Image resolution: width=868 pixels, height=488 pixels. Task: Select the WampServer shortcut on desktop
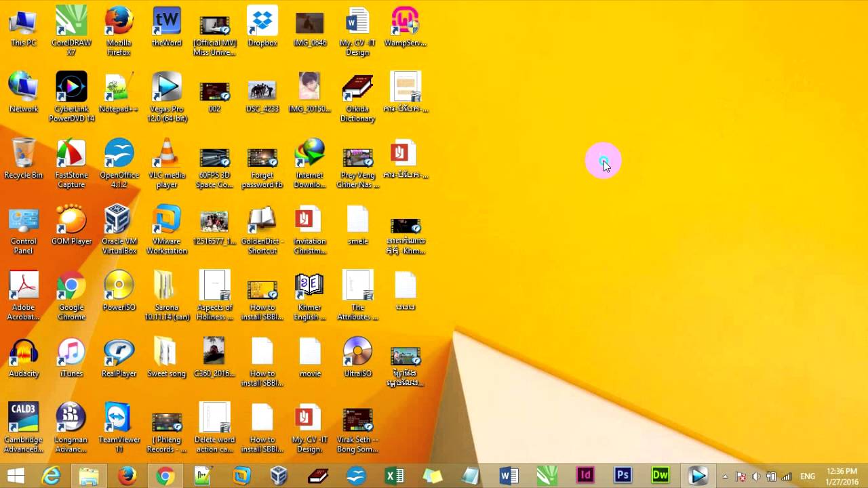point(406,27)
